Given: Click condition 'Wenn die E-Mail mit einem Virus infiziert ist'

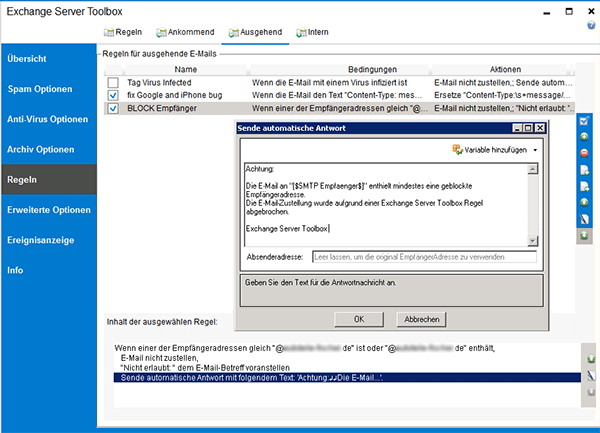Looking at the screenshot, I should pyautogui.click(x=329, y=83).
